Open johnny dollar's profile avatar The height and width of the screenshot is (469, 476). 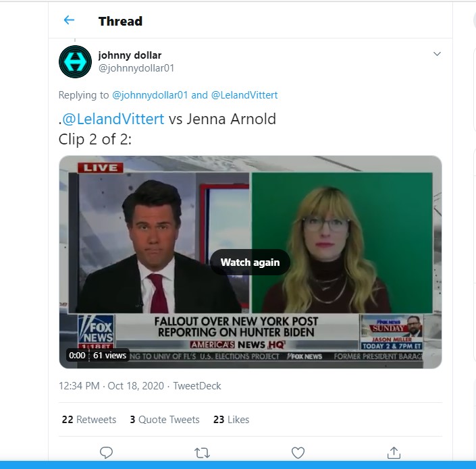click(x=75, y=61)
